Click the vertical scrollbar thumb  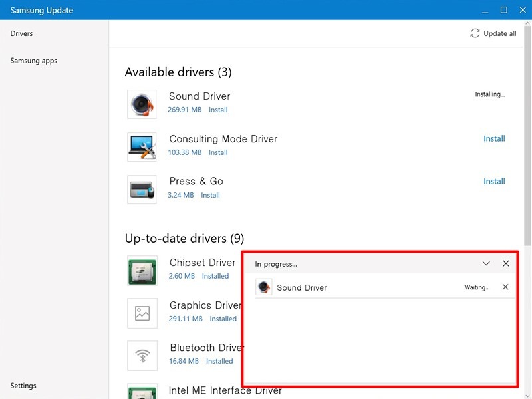click(527, 136)
